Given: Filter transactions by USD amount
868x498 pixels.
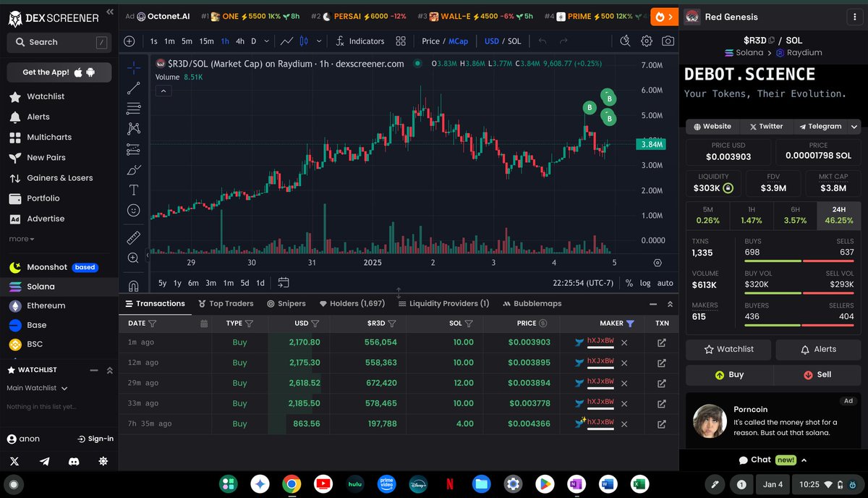Looking at the screenshot, I should [315, 324].
